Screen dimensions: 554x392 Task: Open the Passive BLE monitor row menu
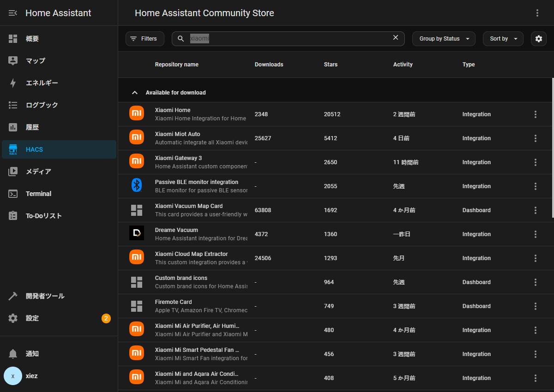coord(536,186)
